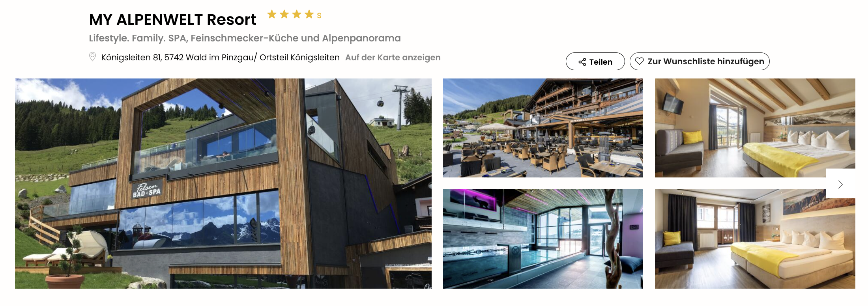This screenshot has height=306, width=868.
Task: Click the second gold rating star
Action: [x=284, y=15]
